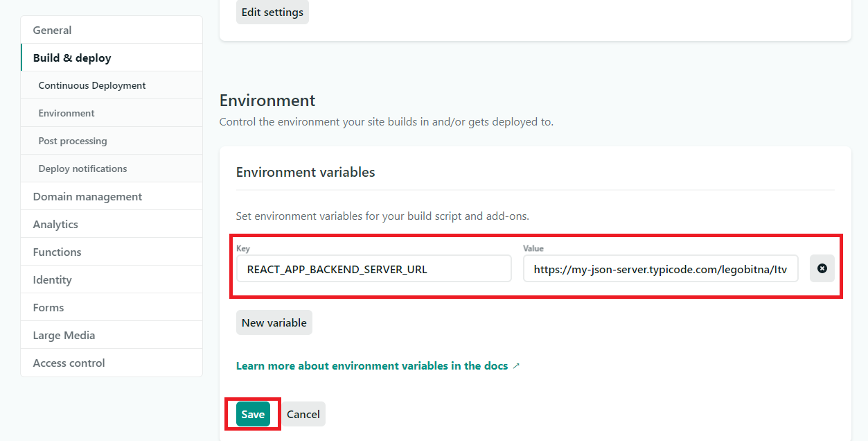Screen dimensions: 868x441
Task: Remove the environment variable row
Action: tap(822, 268)
